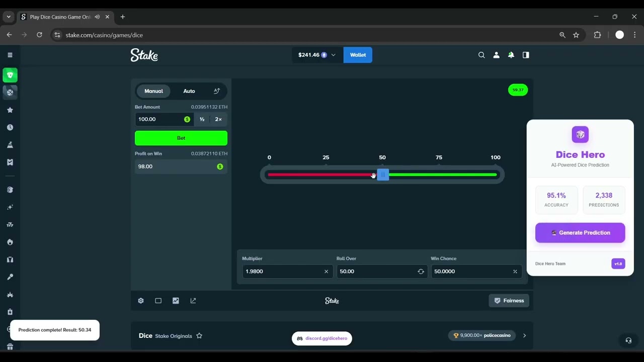Open Game Shows microphone sidebar icon
The height and width of the screenshot is (362, 644).
[10, 277]
